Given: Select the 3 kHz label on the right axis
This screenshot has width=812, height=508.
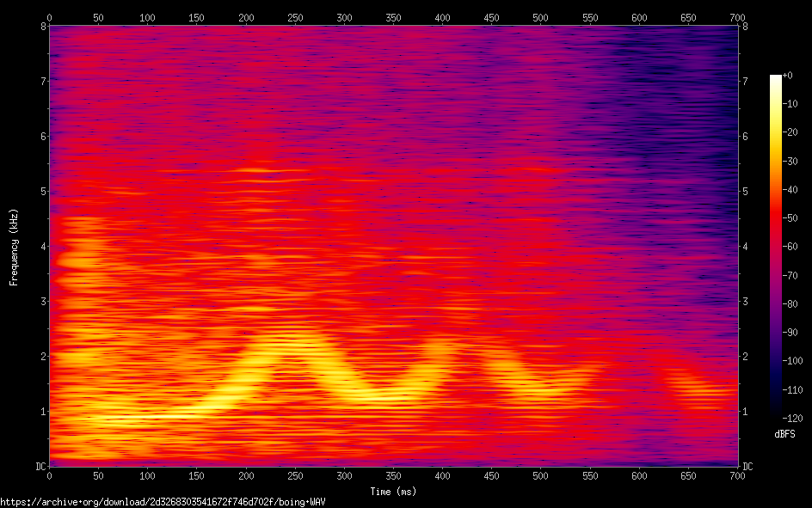Looking at the screenshot, I should tap(745, 302).
